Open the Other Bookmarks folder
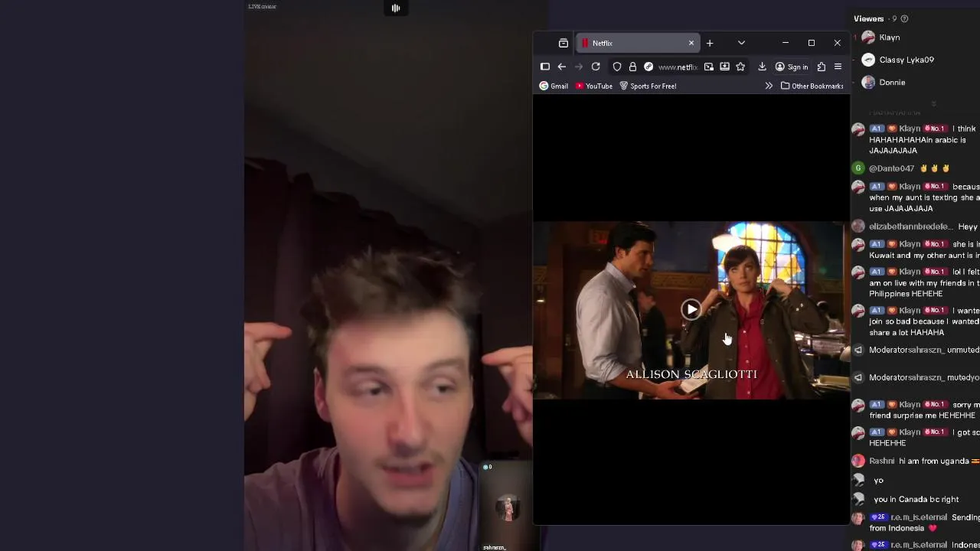980x551 pixels. (812, 86)
